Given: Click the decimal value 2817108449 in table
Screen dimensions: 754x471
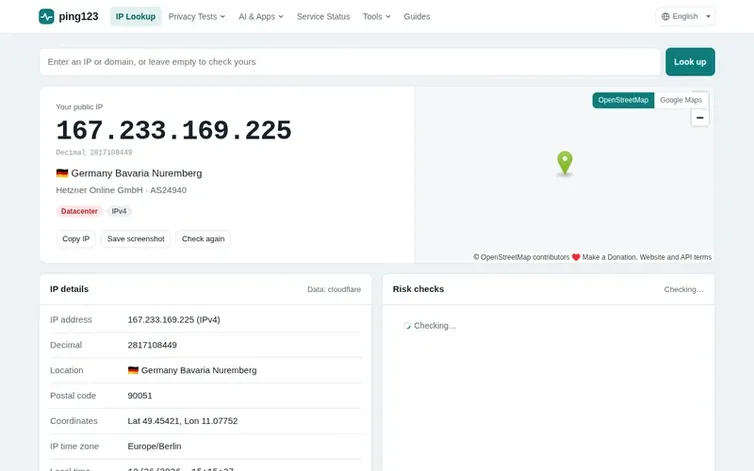Looking at the screenshot, I should pos(152,345).
